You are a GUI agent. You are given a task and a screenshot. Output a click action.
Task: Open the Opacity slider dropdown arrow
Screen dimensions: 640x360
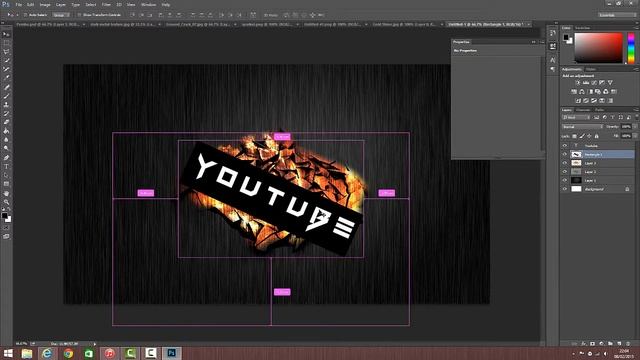(x=635, y=127)
